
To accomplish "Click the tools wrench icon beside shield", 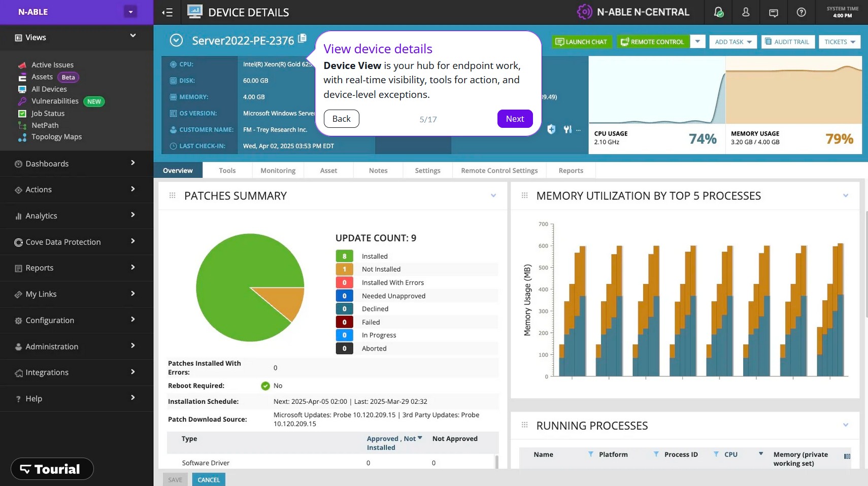I will 567,129.
